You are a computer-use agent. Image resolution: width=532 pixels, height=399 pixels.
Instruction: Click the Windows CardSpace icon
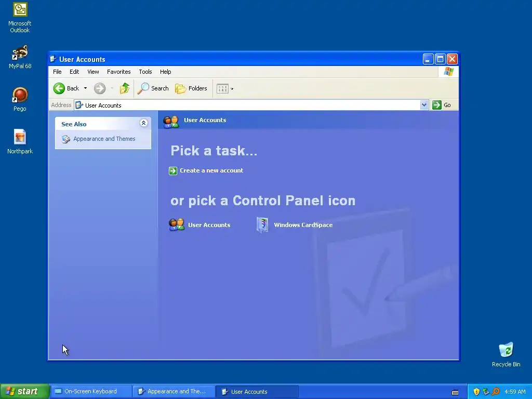262,224
